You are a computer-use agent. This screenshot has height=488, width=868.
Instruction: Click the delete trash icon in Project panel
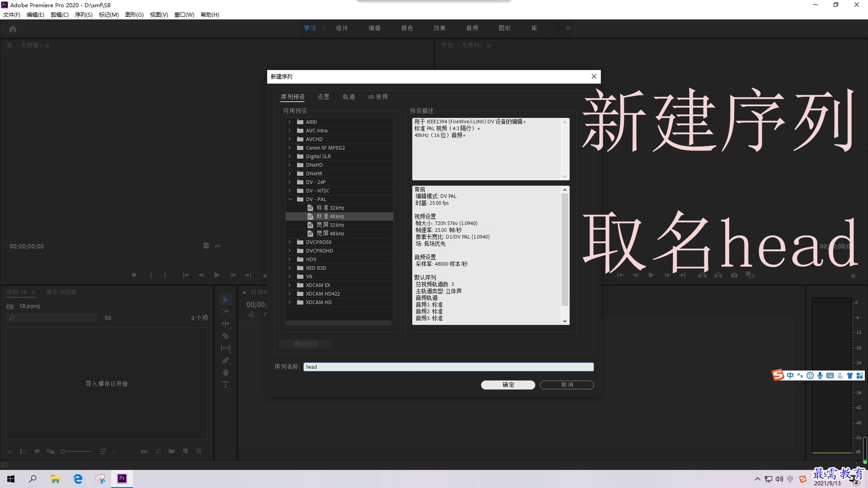[198, 451]
